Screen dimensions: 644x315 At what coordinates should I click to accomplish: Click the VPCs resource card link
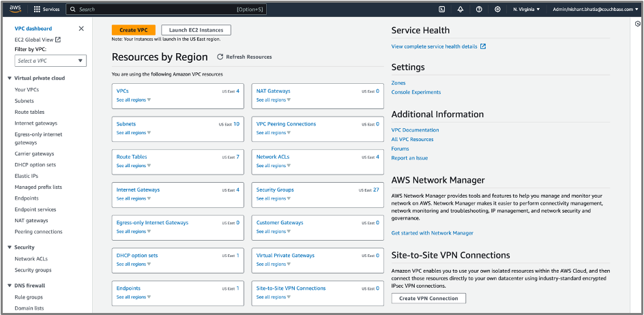pos(122,91)
